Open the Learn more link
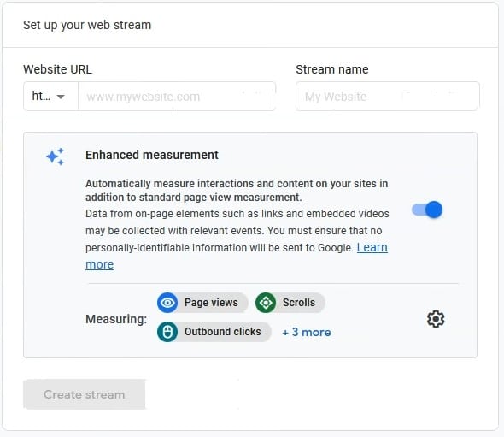The image size is (504, 437). click(x=372, y=247)
